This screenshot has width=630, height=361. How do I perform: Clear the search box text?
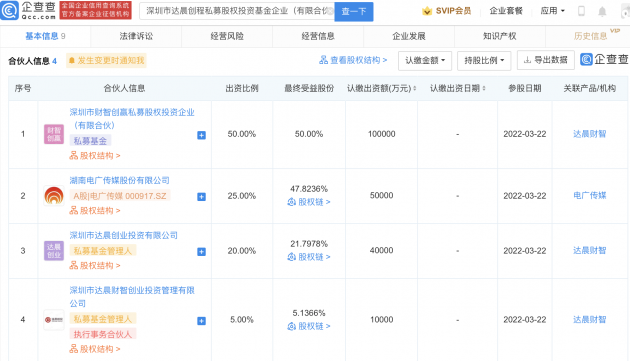point(330,11)
